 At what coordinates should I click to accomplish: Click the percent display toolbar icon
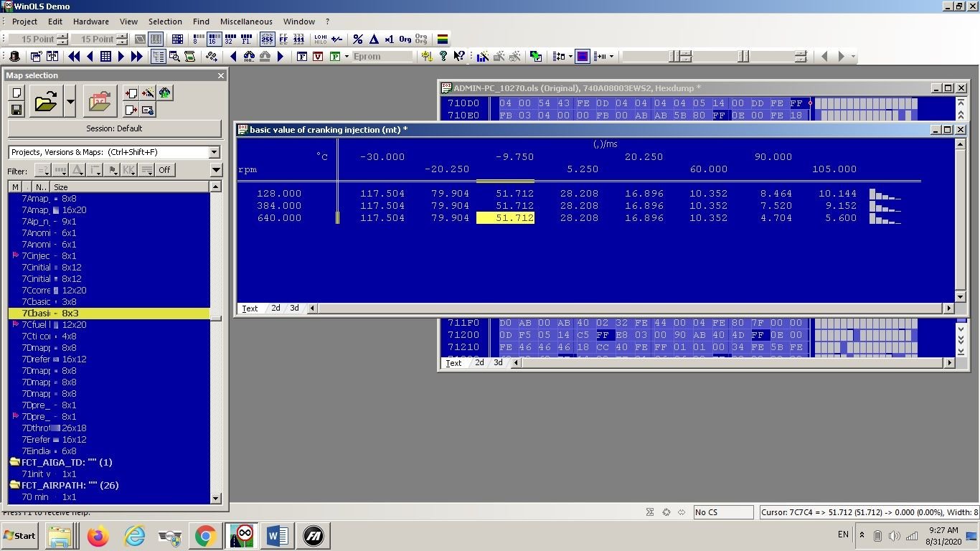(x=358, y=39)
